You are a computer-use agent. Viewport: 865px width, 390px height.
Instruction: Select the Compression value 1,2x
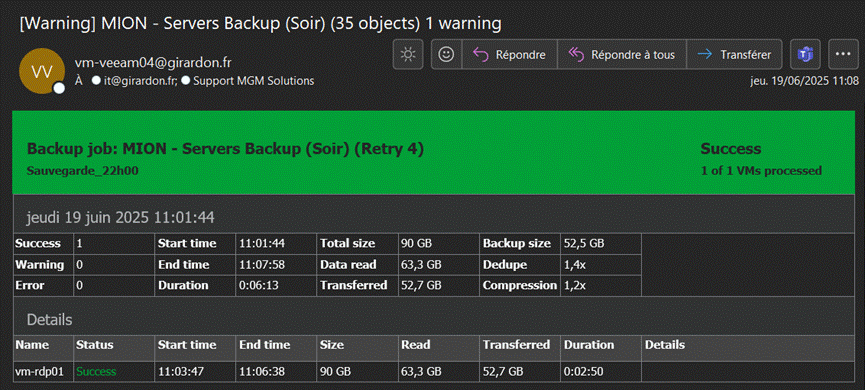coord(574,286)
